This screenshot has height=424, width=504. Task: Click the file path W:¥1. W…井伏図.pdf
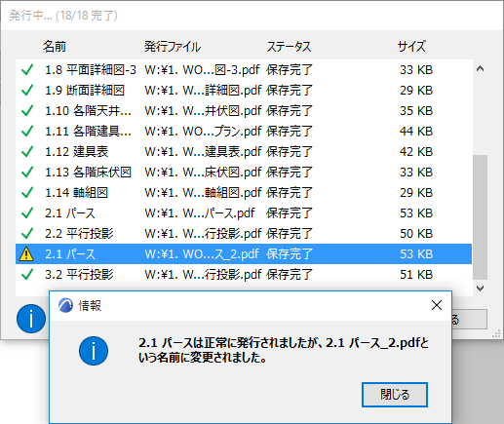pyautogui.click(x=203, y=110)
